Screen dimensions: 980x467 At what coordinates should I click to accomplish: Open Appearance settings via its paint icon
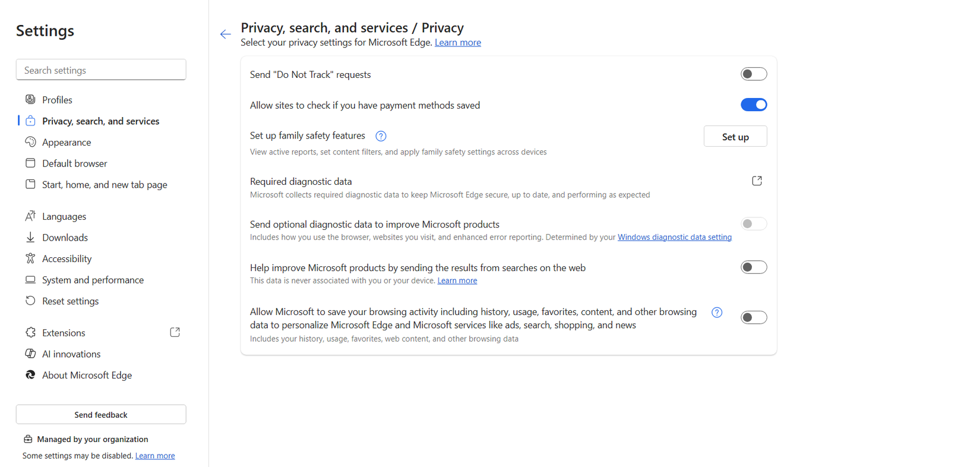click(30, 142)
